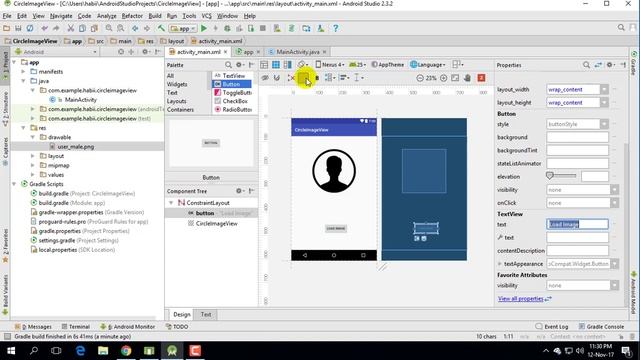Click the Debug app bug icon
The height and width of the screenshot is (360, 640).
click(227, 28)
